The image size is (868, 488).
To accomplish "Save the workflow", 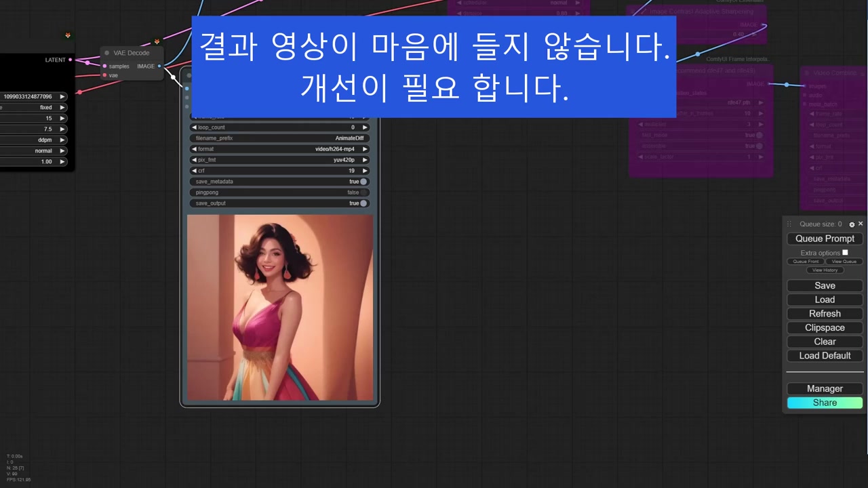I will 825,286.
